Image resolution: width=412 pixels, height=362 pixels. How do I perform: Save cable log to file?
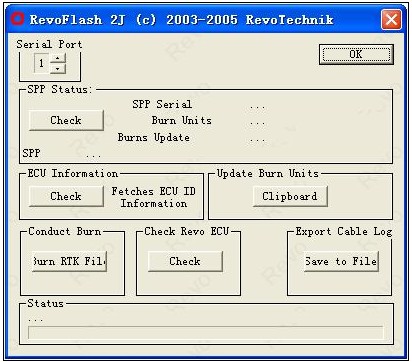click(341, 261)
